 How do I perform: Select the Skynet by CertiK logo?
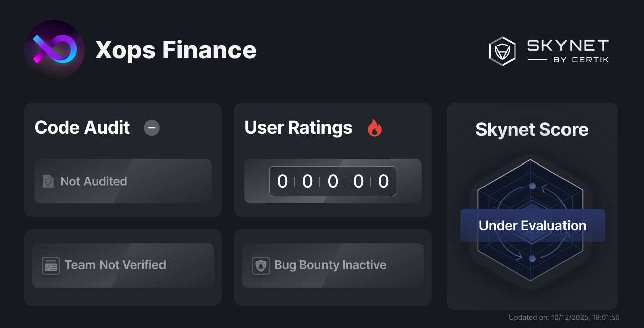(x=548, y=51)
